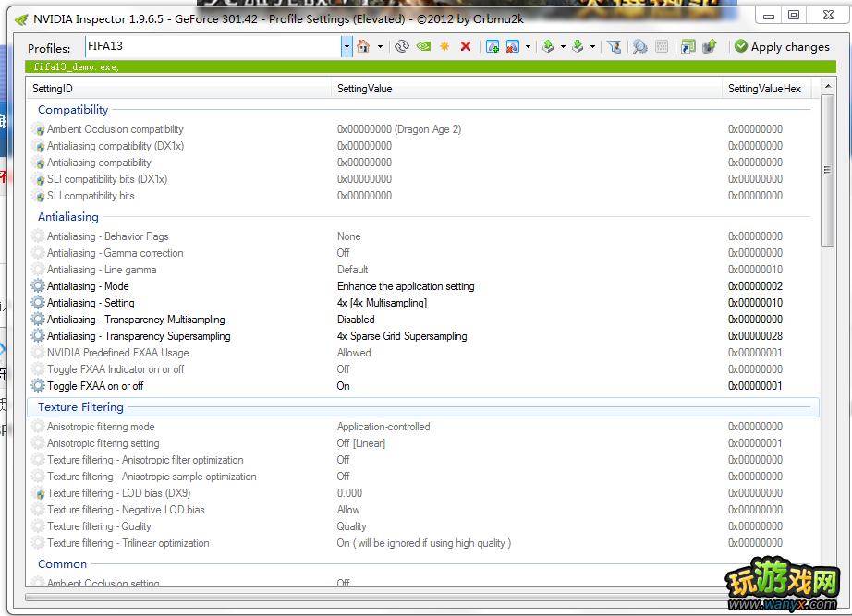Image resolution: width=852 pixels, height=616 pixels.
Task: Go to the home (global) profile icon
Action: pyautogui.click(x=363, y=47)
